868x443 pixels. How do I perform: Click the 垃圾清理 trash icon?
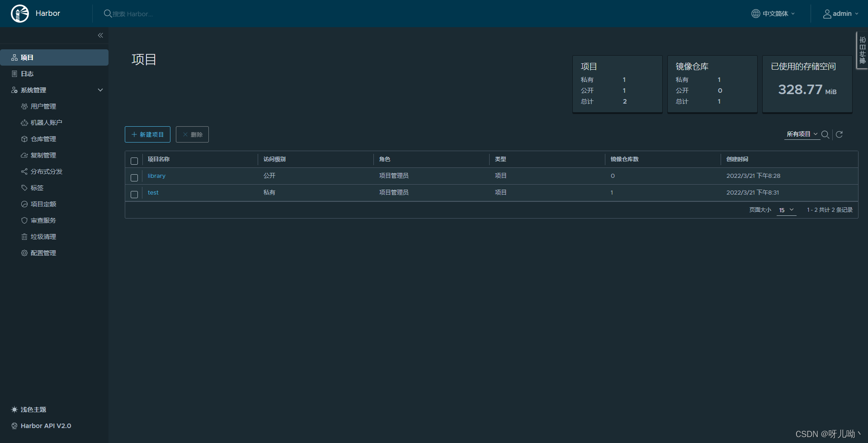[24, 237]
